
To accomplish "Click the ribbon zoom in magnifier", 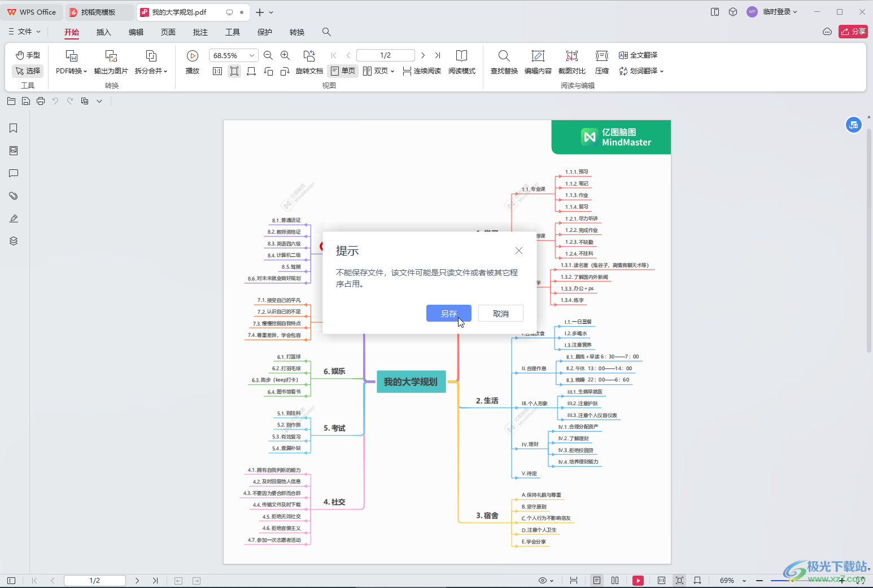I will click(x=285, y=55).
